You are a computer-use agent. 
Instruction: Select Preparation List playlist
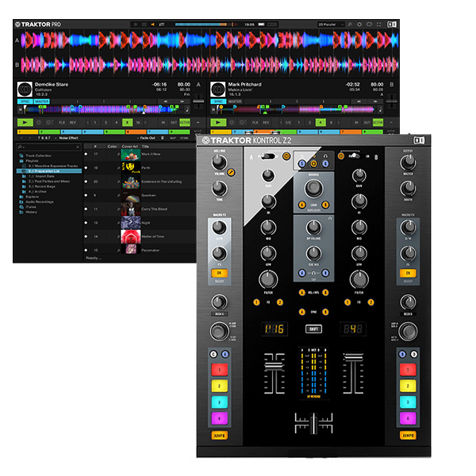tap(49, 171)
